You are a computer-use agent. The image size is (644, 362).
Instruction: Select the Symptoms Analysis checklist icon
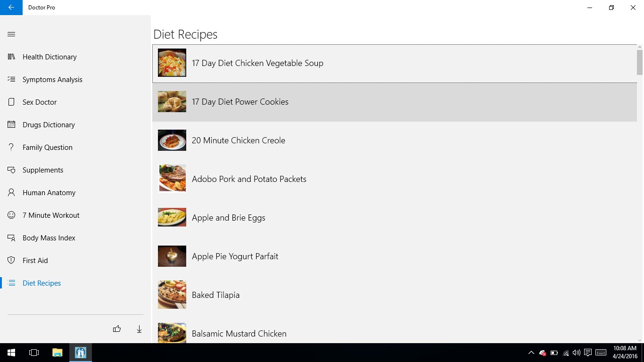(x=11, y=79)
